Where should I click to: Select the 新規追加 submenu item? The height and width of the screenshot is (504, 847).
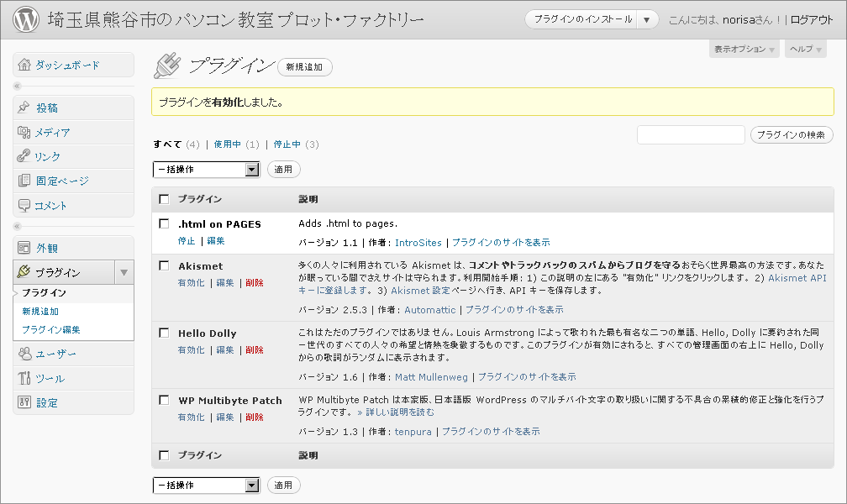(40, 312)
